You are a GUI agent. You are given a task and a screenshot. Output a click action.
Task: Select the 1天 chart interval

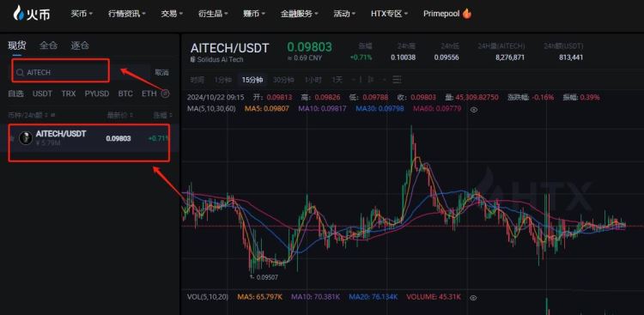[x=337, y=80]
